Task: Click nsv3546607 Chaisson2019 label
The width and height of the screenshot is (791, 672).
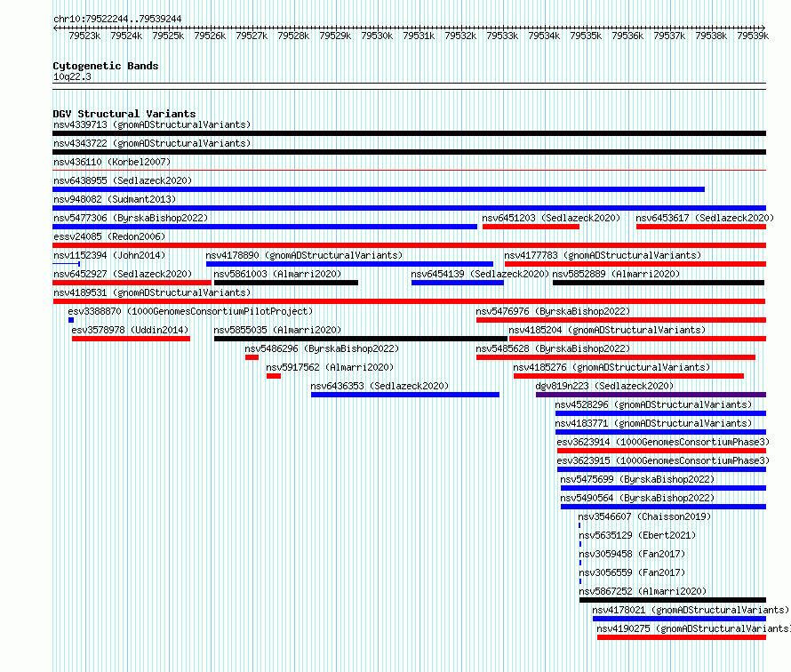Action: [x=644, y=516]
